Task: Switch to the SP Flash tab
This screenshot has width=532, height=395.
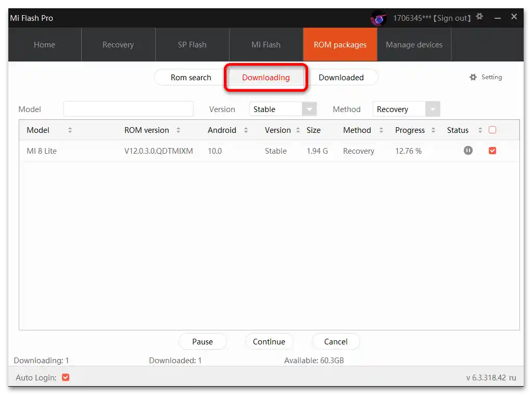Action: 192,44
